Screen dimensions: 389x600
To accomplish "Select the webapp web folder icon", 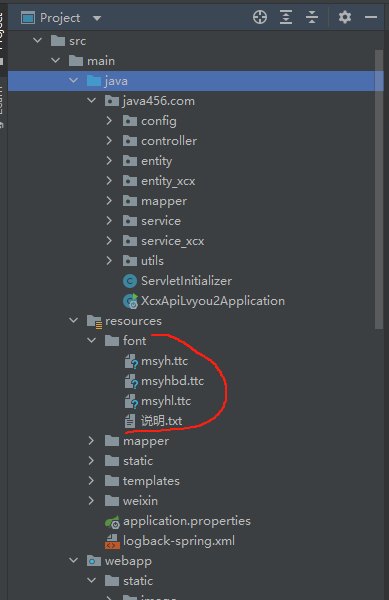I will click(94, 561).
